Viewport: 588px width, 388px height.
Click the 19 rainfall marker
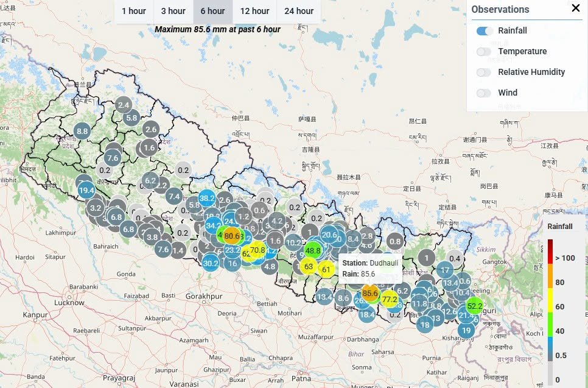point(466,331)
